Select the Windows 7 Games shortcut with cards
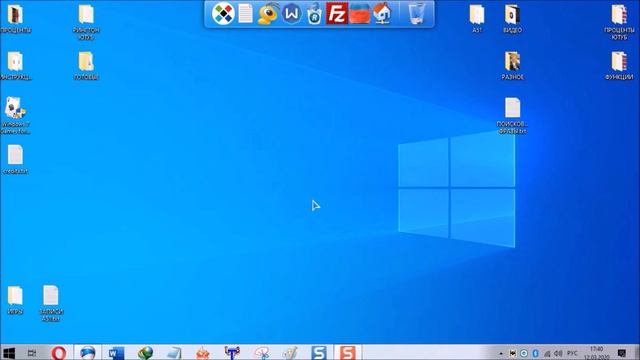 pyautogui.click(x=15, y=116)
